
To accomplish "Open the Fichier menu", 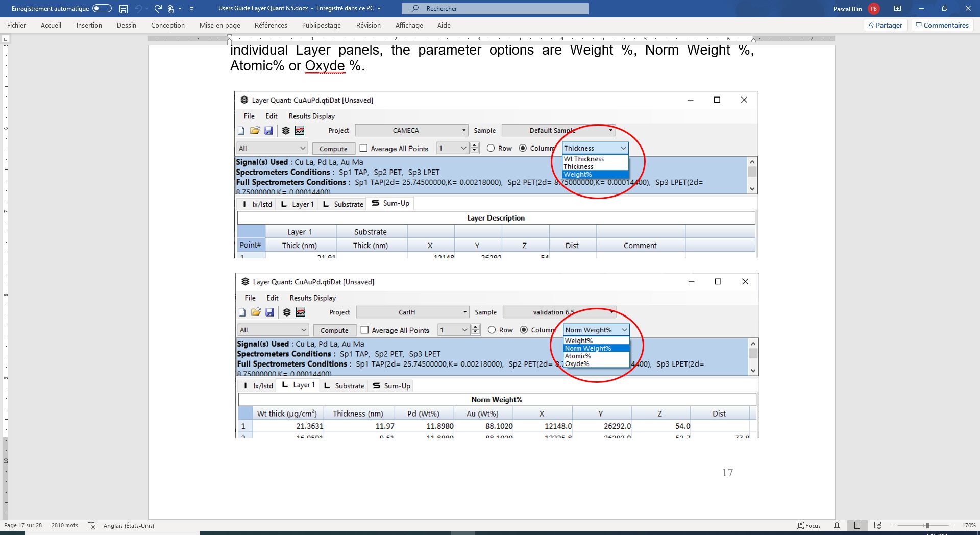I will [16, 25].
